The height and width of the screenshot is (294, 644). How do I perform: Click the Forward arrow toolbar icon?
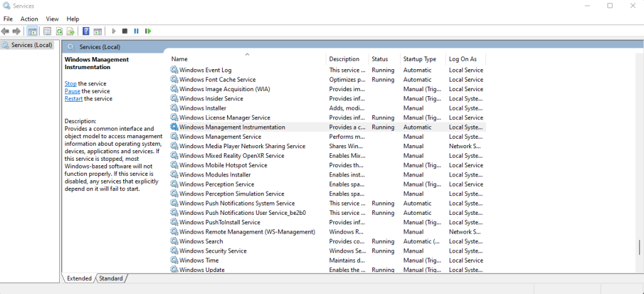pos(16,31)
